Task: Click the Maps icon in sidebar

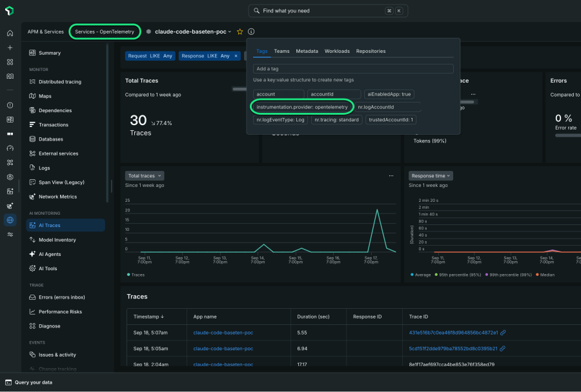Action: [32, 96]
